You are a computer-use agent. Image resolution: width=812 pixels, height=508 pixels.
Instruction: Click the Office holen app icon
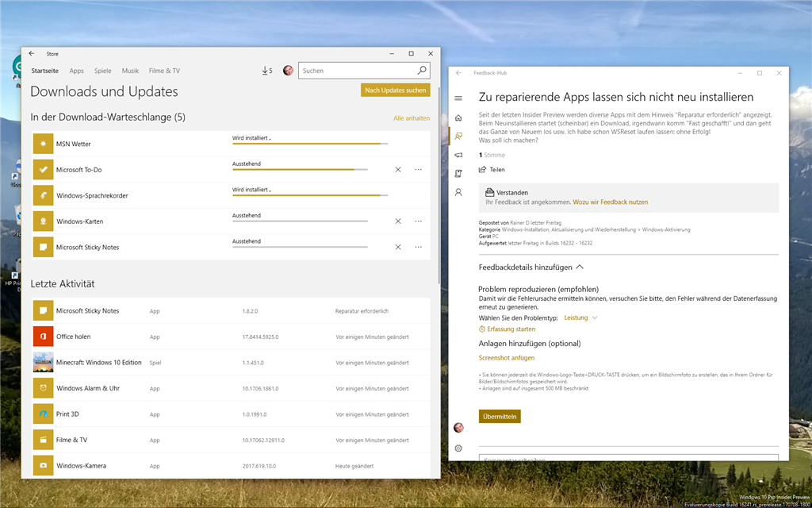(x=43, y=337)
